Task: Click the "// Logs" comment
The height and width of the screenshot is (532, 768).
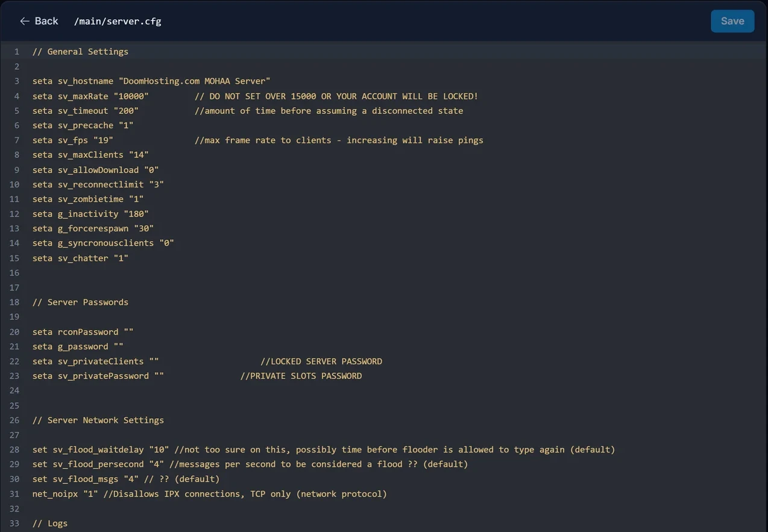Action: tap(50, 524)
